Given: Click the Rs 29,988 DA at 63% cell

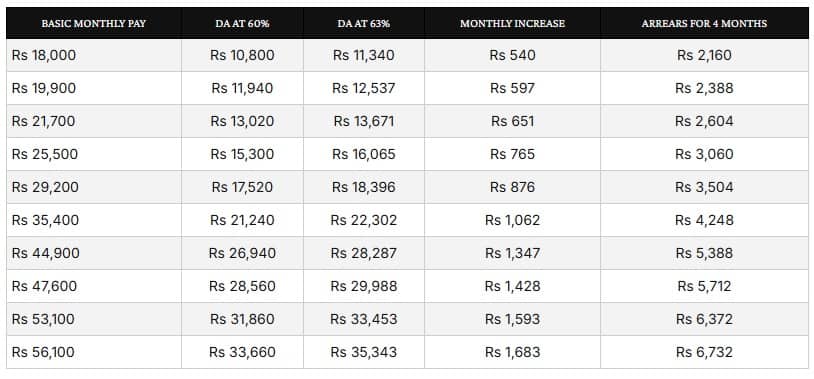Looking at the screenshot, I should 364,286.
